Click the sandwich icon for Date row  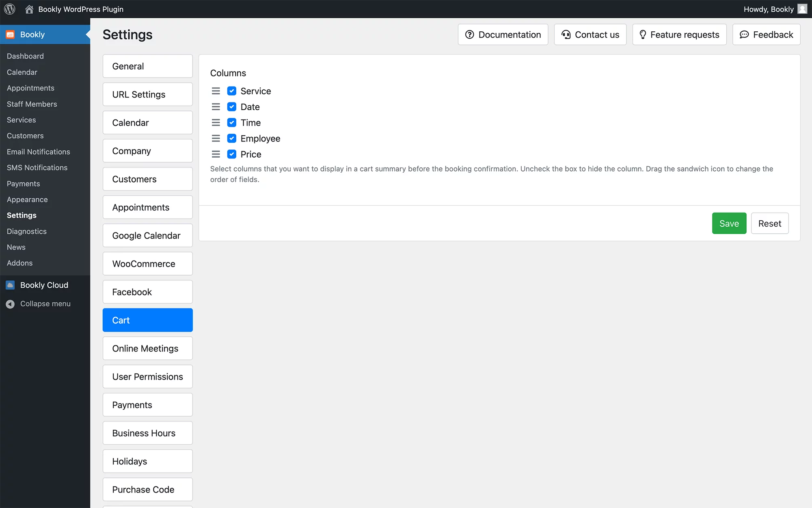pyautogui.click(x=216, y=107)
